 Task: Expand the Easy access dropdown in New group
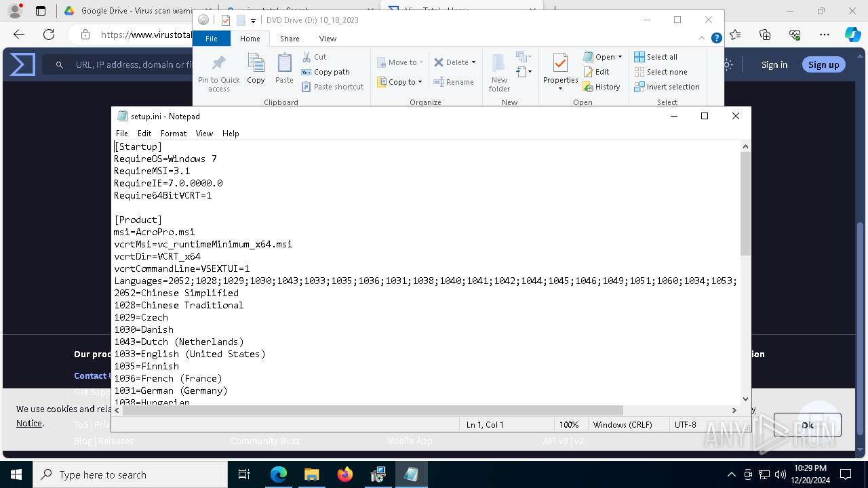(523, 71)
